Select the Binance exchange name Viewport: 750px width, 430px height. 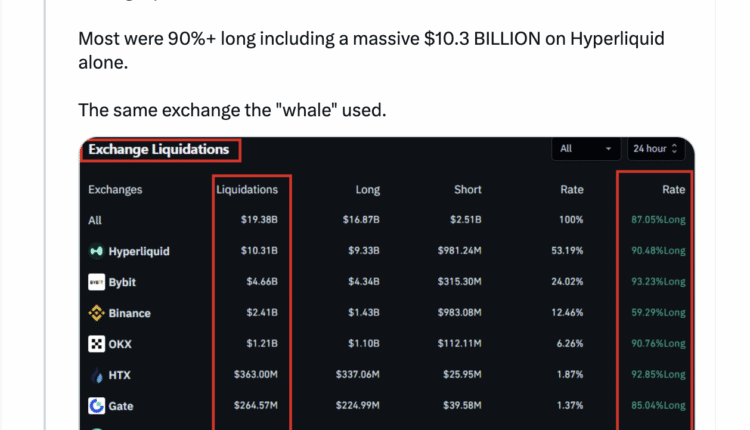tap(130, 313)
